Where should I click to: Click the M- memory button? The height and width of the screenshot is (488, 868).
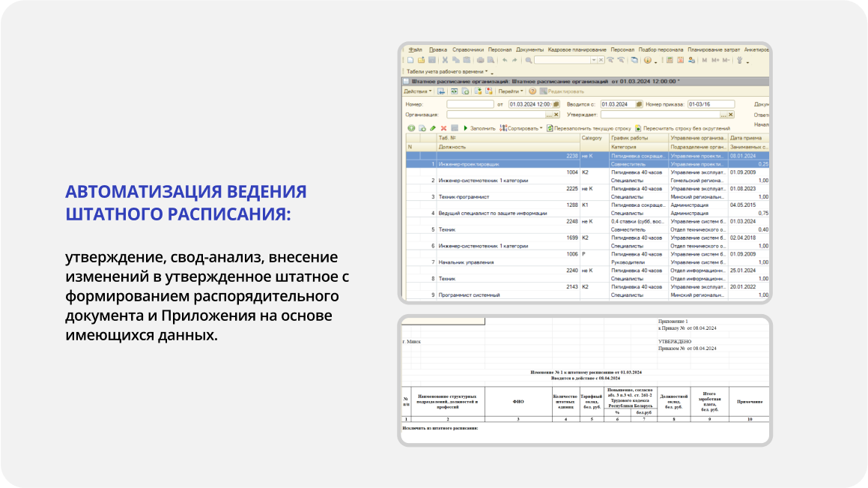pos(726,60)
